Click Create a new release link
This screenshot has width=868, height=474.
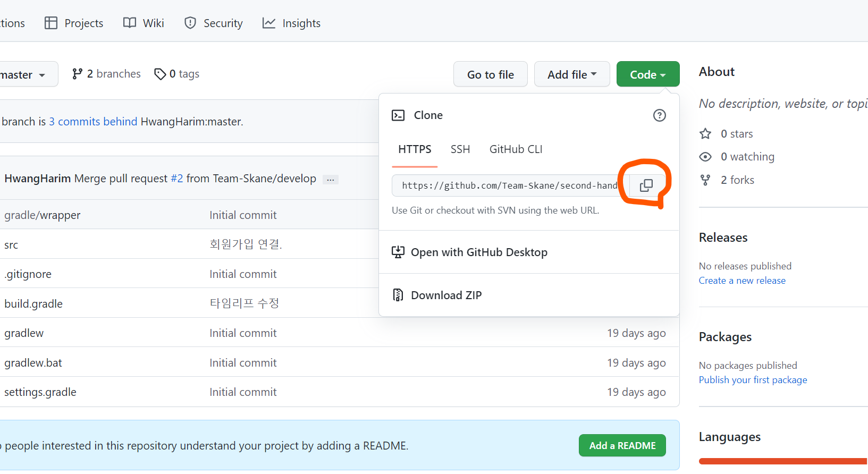pyautogui.click(x=742, y=281)
